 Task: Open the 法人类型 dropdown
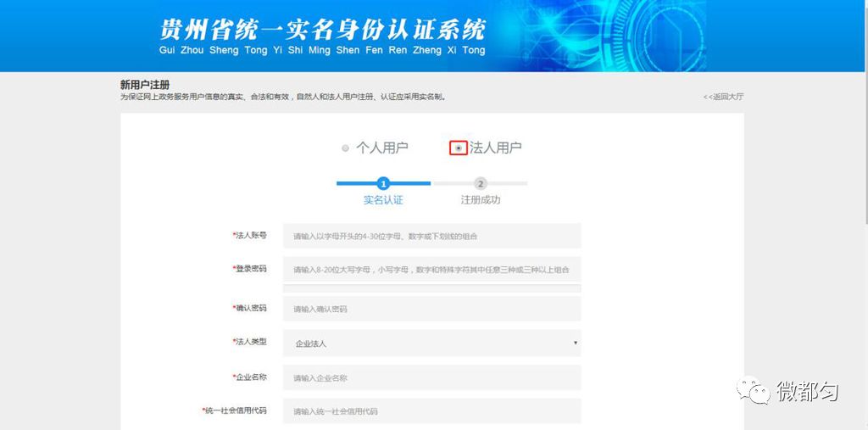[431, 343]
